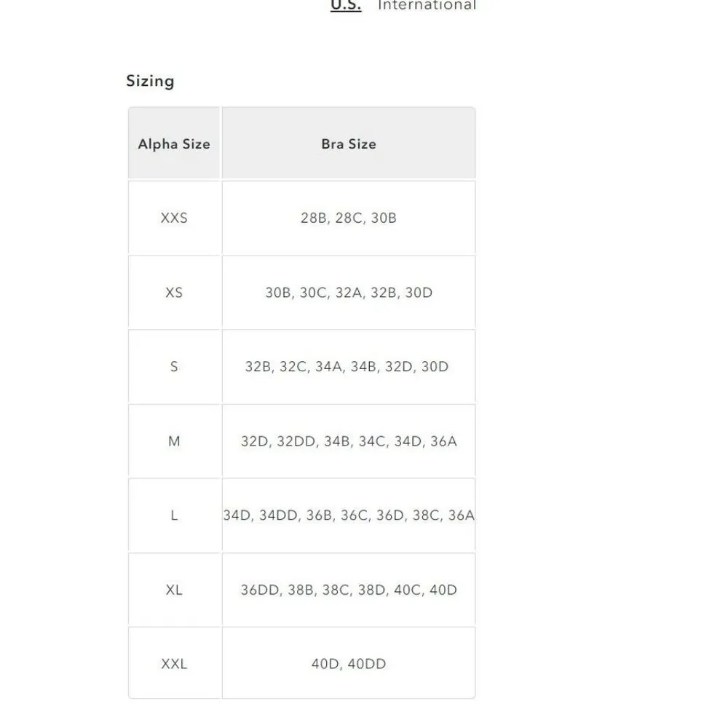Screen dimensions: 728x728
Task: Select the Alpha Size column header
Action: coord(174,144)
